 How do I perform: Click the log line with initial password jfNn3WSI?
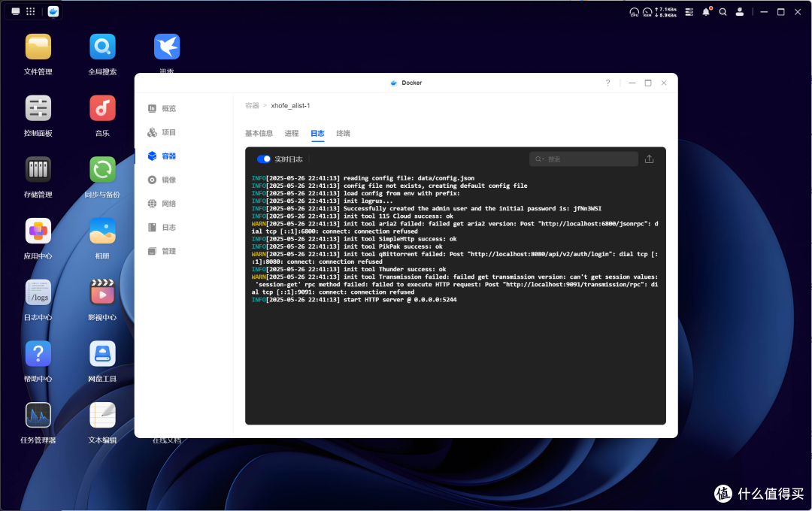pos(427,209)
